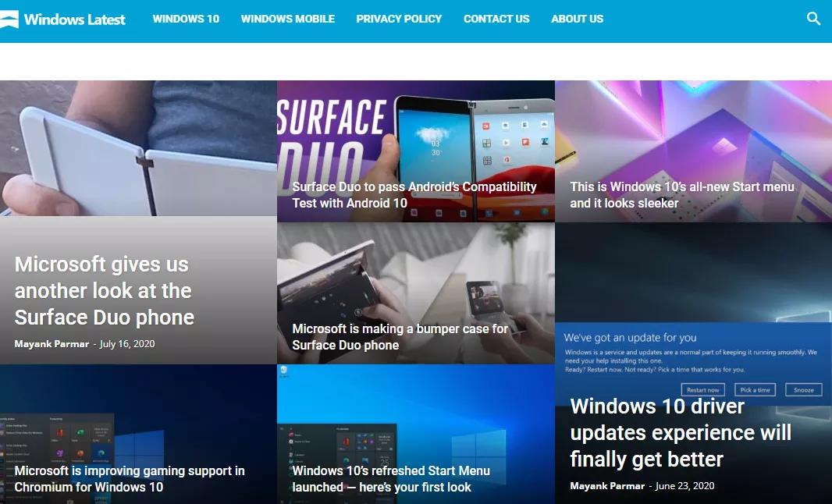This screenshot has width=832, height=504.
Task: Open the all-new Start menu article
Action: pyautogui.click(x=681, y=194)
